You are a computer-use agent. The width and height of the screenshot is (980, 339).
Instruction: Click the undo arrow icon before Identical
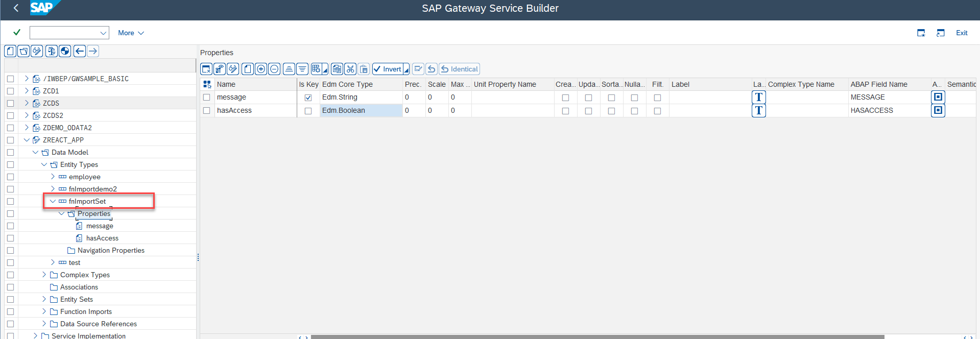pyautogui.click(x=432, y=69)
